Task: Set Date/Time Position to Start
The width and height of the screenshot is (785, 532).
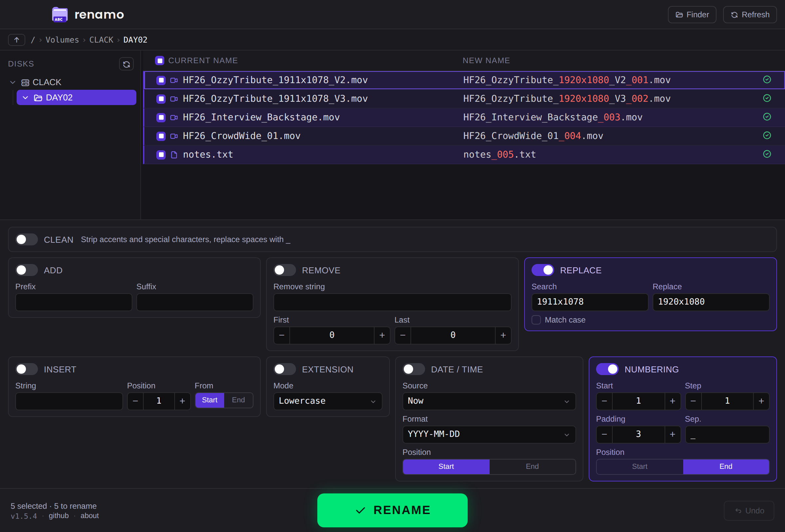Action: (446, 466)
